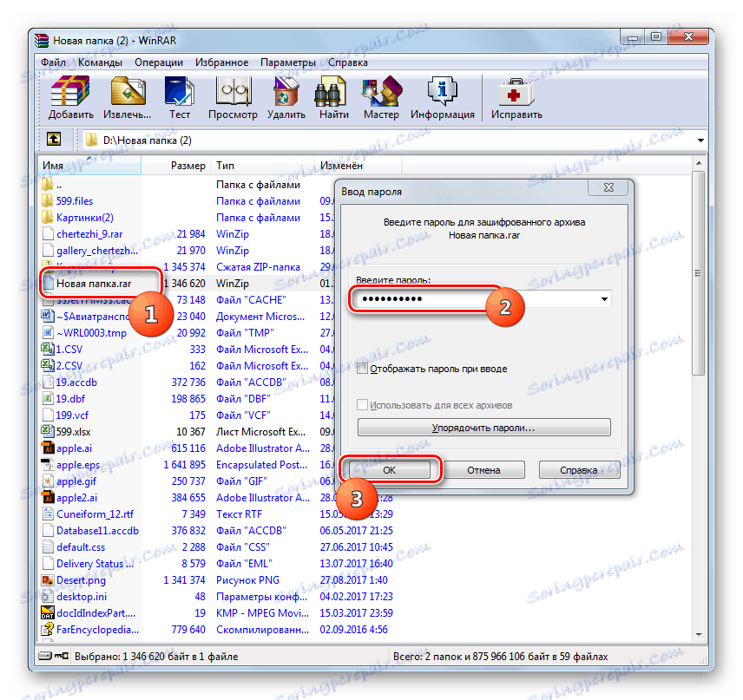Click the Исправить repair icon
743x700 pixels.
click(516, 91)
